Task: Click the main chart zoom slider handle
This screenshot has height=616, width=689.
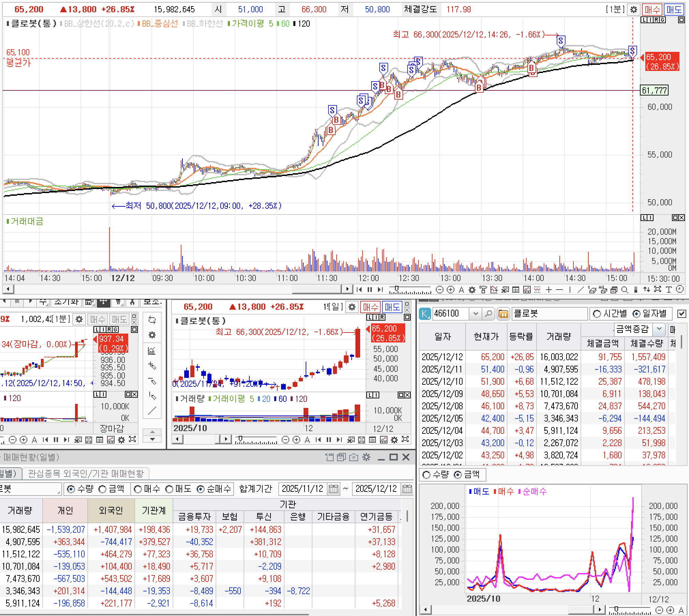Action: (396, 289)
